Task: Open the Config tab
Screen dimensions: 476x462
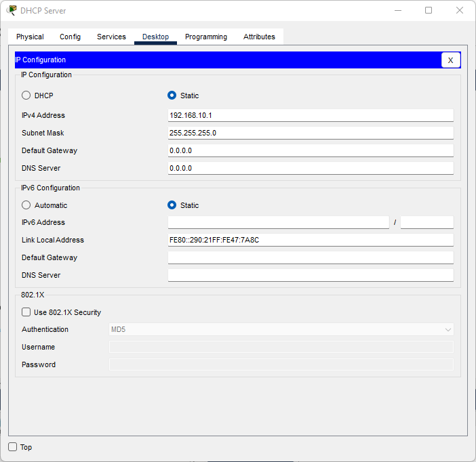Action: pyautogui.click(x=70, y=37)
